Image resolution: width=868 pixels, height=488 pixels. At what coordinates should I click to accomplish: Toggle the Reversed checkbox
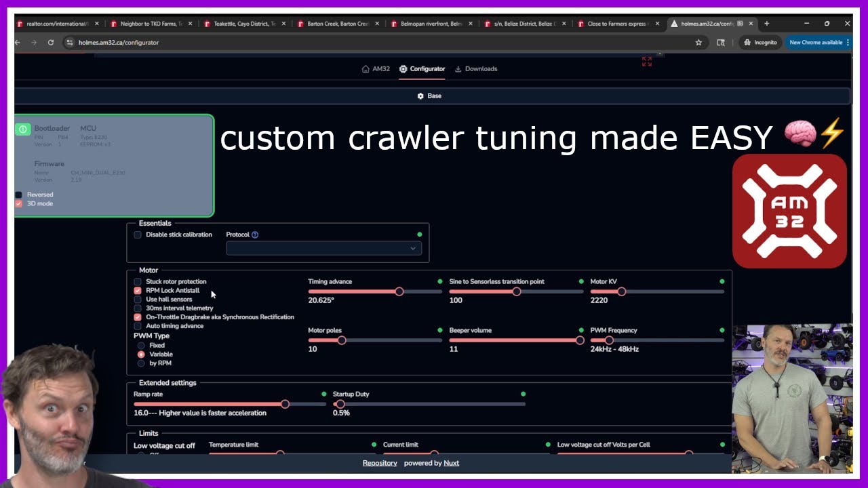tap(18, 195)
